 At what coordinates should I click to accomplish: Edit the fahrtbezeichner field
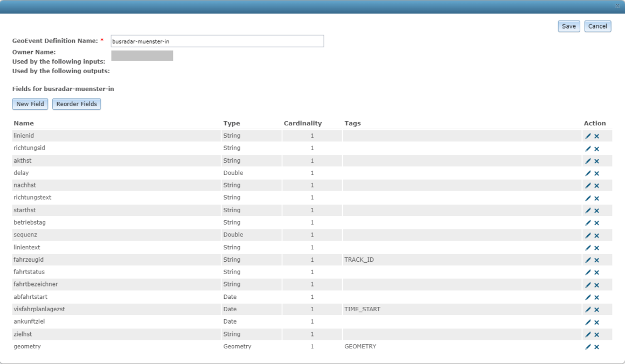point(588,285)
